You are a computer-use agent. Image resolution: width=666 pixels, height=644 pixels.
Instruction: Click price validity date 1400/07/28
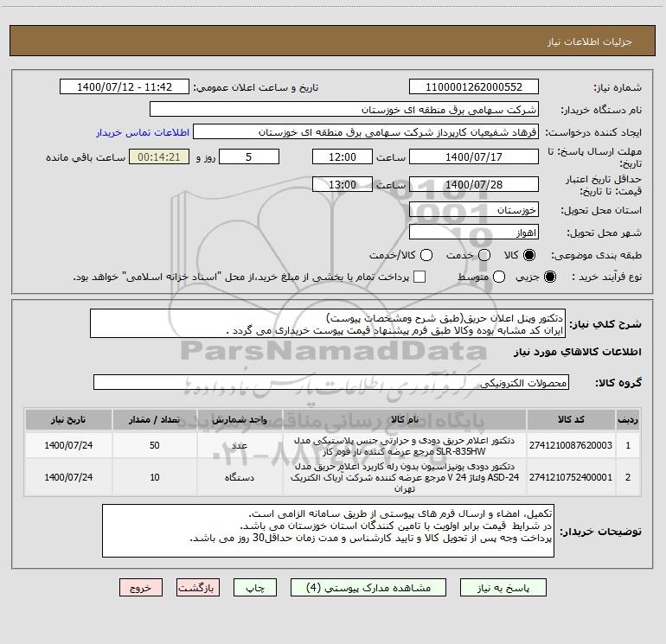(x=474, y=184)
